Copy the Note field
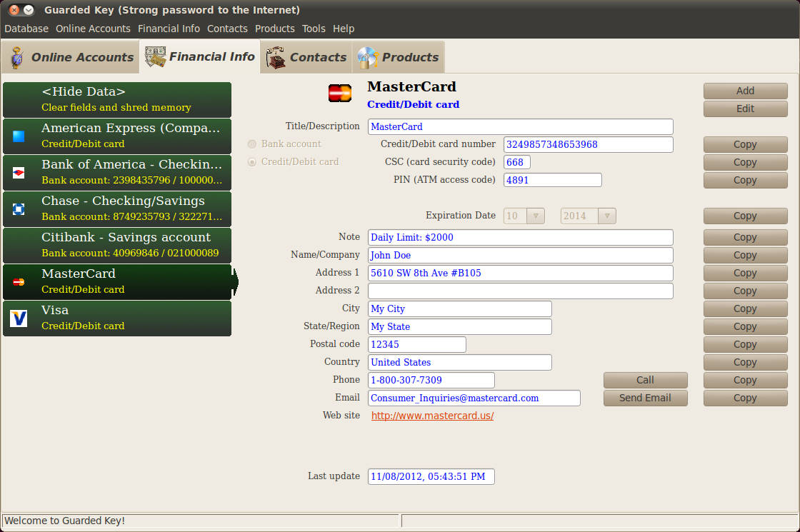800x532 pixels. (745, 237)
